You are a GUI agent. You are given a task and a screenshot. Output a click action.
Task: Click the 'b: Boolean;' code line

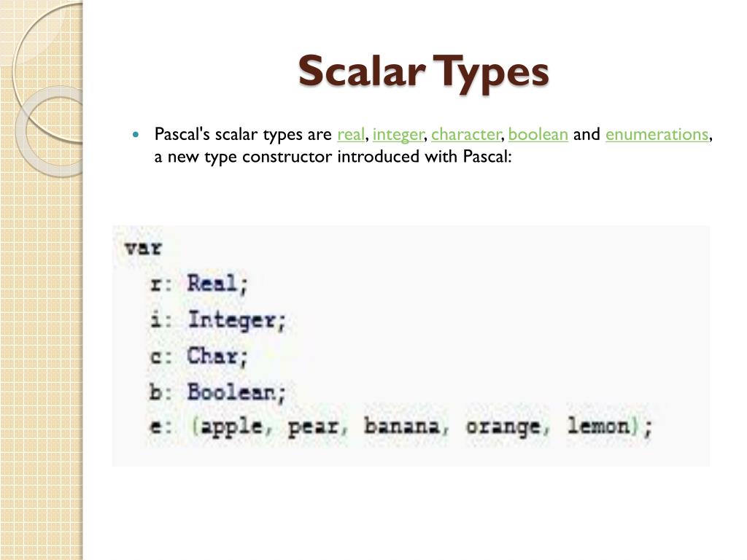pyautogui.click(x=217, y=393)
